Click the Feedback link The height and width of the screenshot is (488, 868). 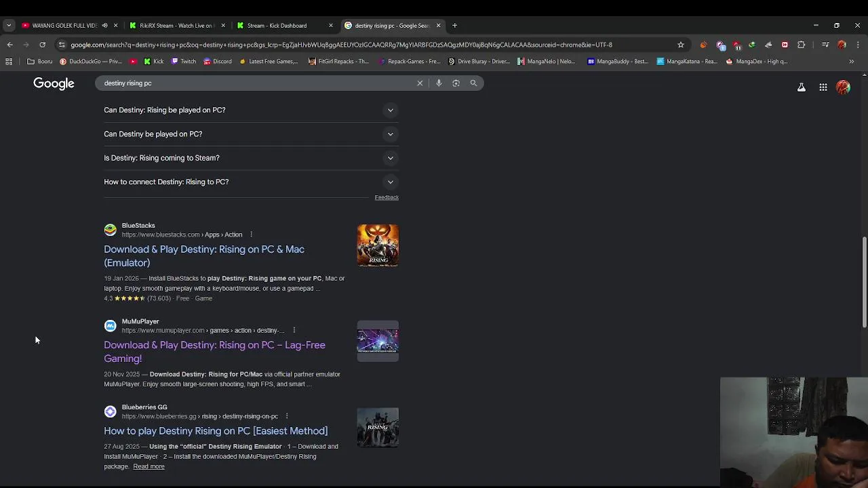(x=387, y=197)
